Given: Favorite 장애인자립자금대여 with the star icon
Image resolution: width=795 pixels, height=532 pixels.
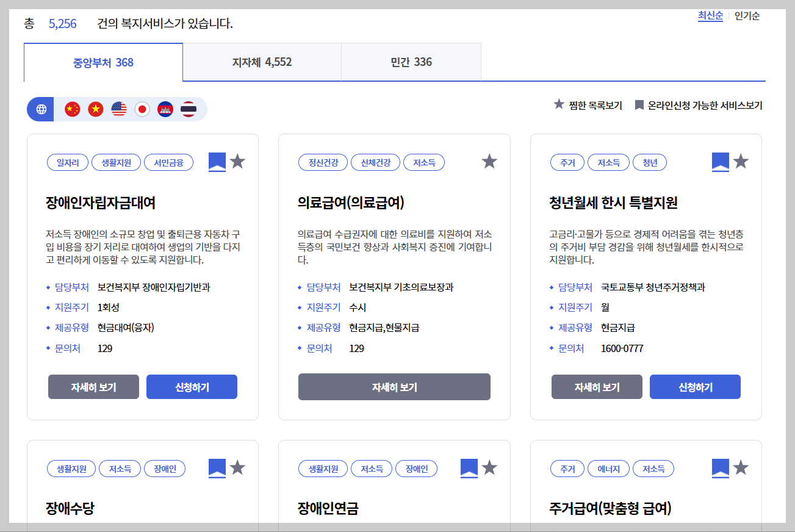Looking at the screenshot, I should 237,162.
